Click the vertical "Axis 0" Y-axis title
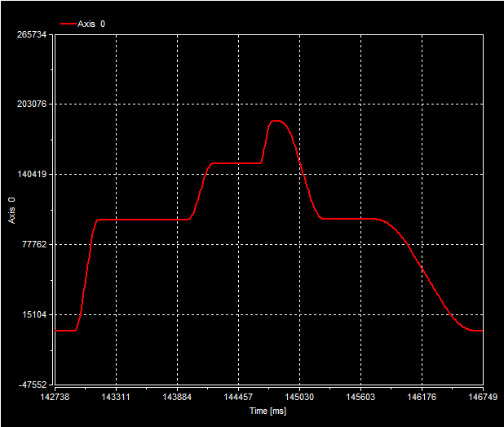Viewport: 504px width, 427px height. (x=11, y=211)
